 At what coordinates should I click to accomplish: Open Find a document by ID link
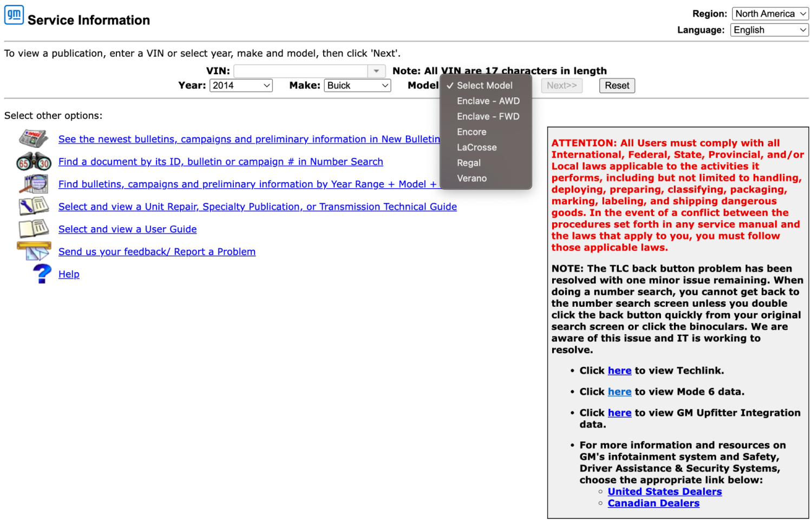click(221, 161)
